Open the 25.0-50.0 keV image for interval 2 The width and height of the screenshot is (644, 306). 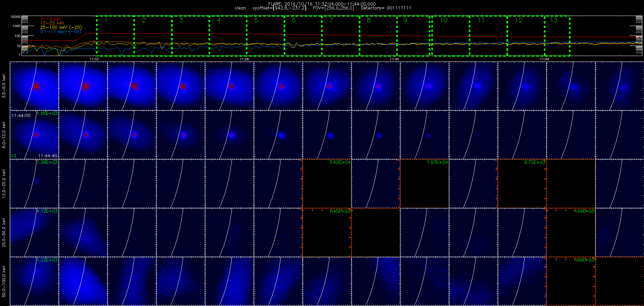tap(83, 232)
